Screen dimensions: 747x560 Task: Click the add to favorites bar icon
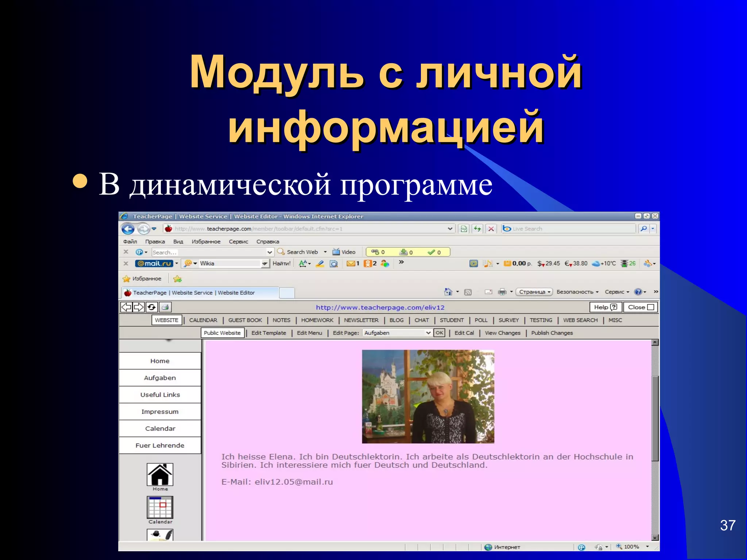click(x=178, y=279)
